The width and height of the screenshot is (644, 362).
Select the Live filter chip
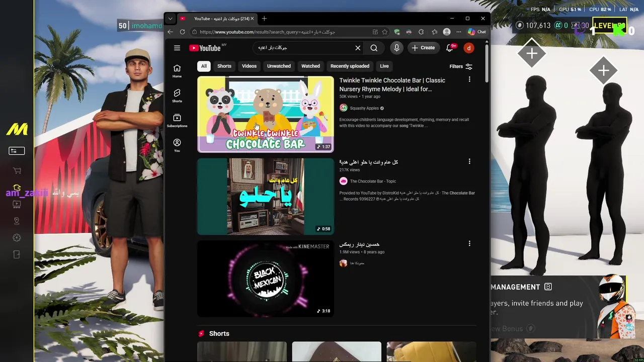[384, 66]
